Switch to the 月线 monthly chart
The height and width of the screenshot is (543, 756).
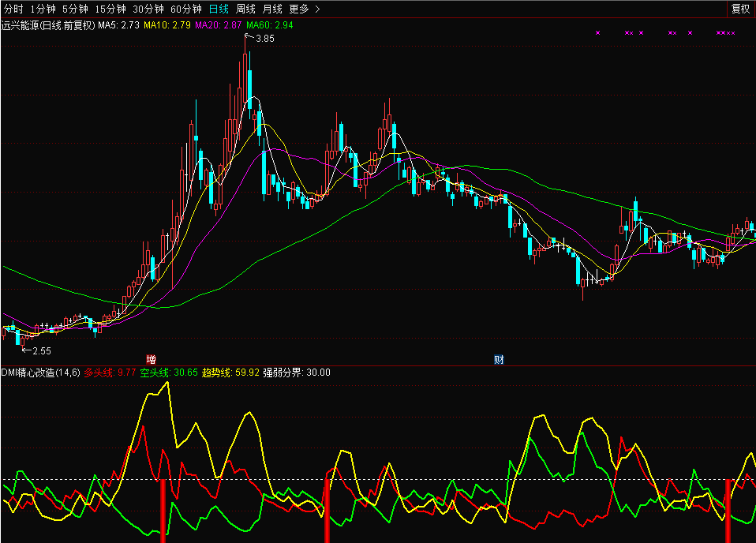point(272,9)
